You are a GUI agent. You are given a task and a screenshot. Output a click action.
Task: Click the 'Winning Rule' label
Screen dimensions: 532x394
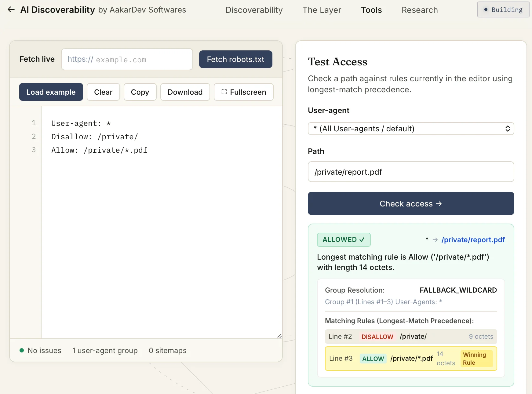coord(476,359)
